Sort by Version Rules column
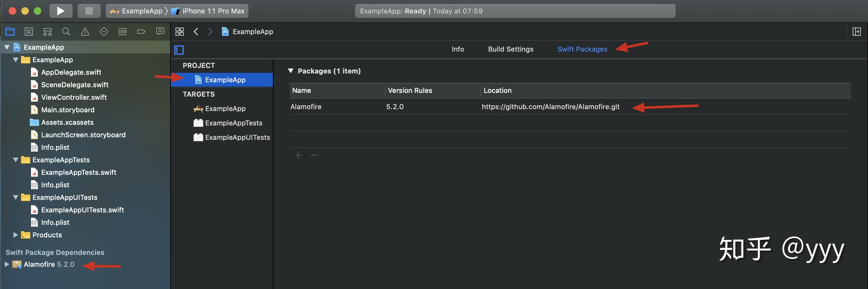 (x=433, y=91)
